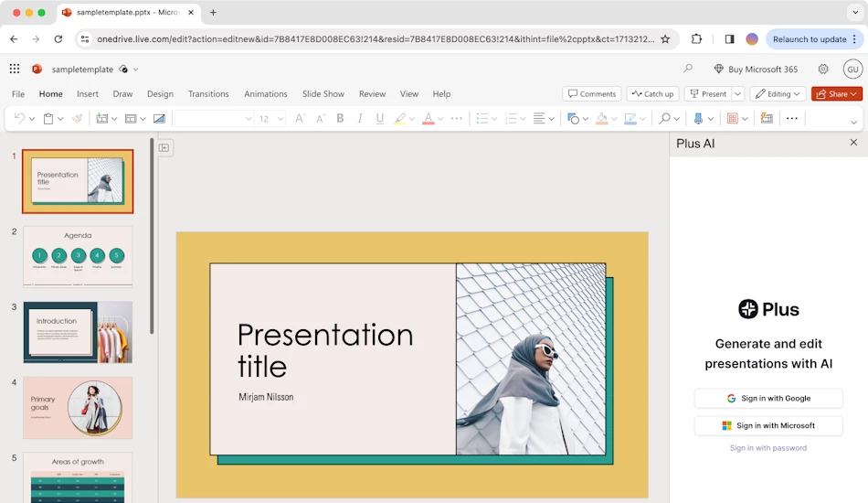The width and height of the screenshot is (868, 503).
Task: Open the Settings gear icon
Action: [823, 69]
